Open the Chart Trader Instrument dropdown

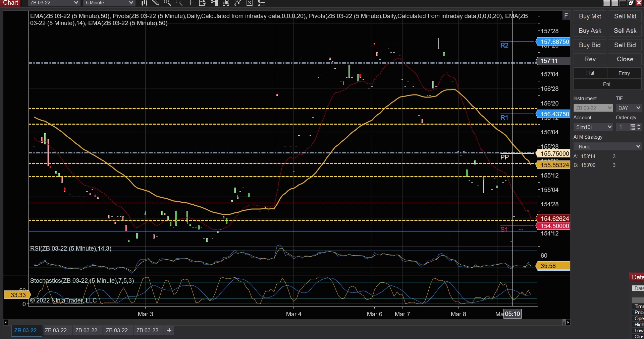point(593,108)
